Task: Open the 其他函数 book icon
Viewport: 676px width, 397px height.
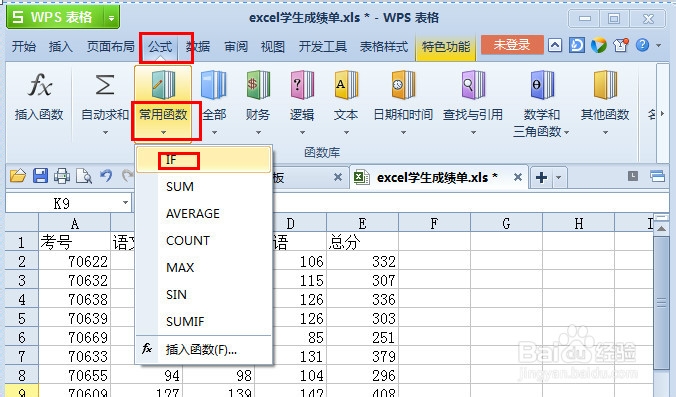Action: (605, 85)
